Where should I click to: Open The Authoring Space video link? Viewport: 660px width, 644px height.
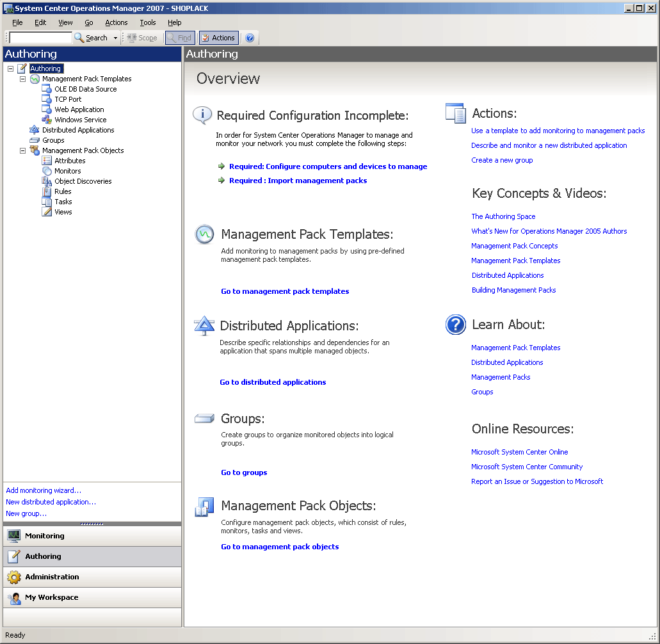[503, 216]
